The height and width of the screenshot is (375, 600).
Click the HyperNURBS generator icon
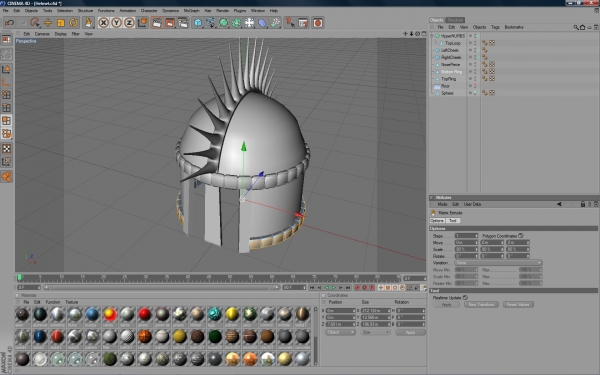pos(223,23)
